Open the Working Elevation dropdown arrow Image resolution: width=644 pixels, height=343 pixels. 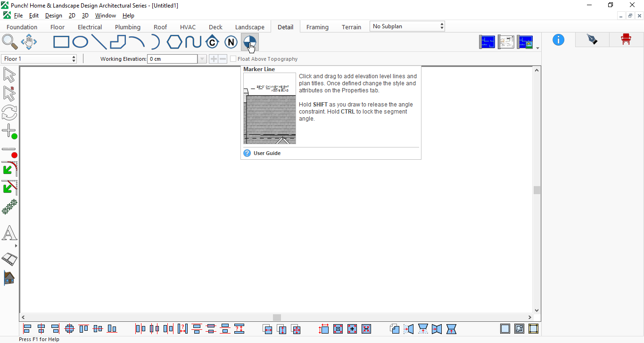point(202,59)
